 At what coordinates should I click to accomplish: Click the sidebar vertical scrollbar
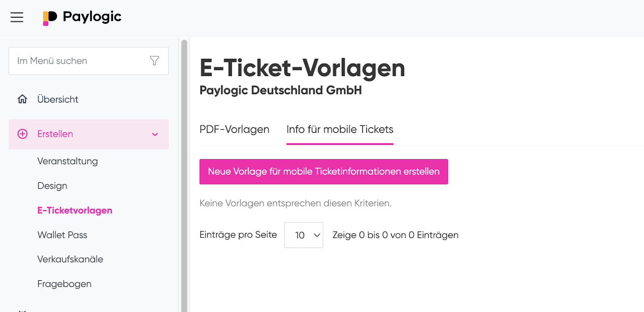click(x=184, y=176)
